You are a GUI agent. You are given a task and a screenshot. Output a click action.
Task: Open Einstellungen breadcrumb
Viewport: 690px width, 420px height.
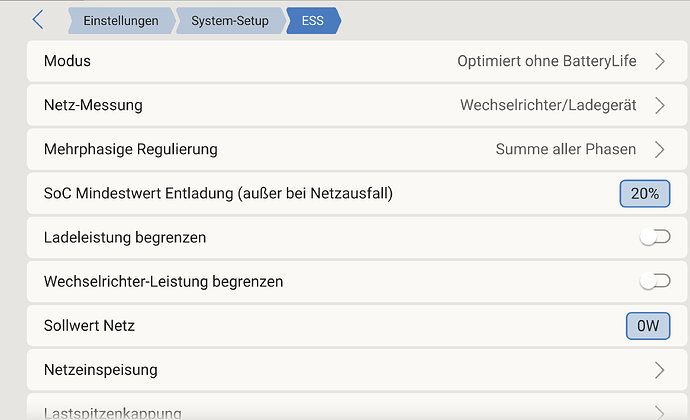coord(121,21)
